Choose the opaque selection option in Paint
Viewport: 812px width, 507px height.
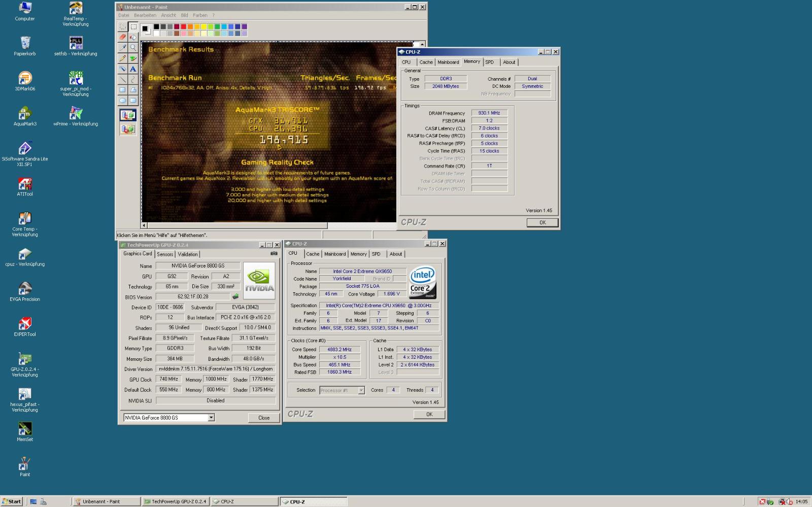tap(128, 115)
